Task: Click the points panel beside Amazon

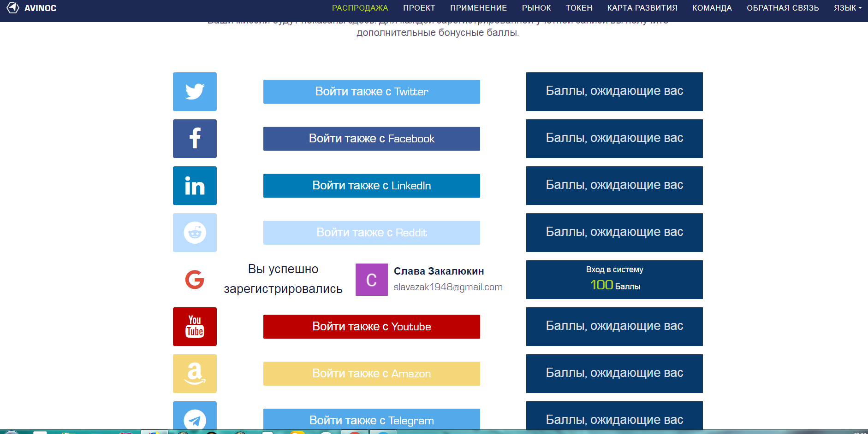Action: pyautogui.click(x=614, y=374)
